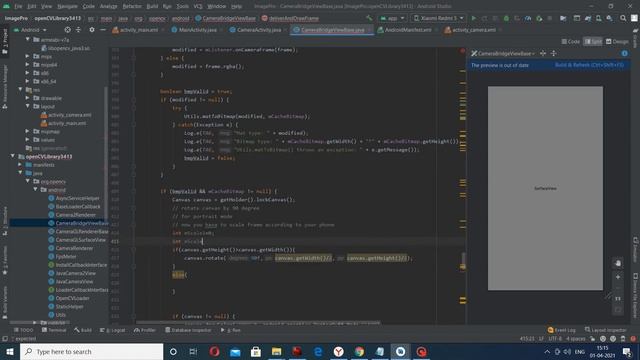
Task: Click the Attach Debugger to Android Process icon
Action: pyautogui.click(x=539, y=18)
